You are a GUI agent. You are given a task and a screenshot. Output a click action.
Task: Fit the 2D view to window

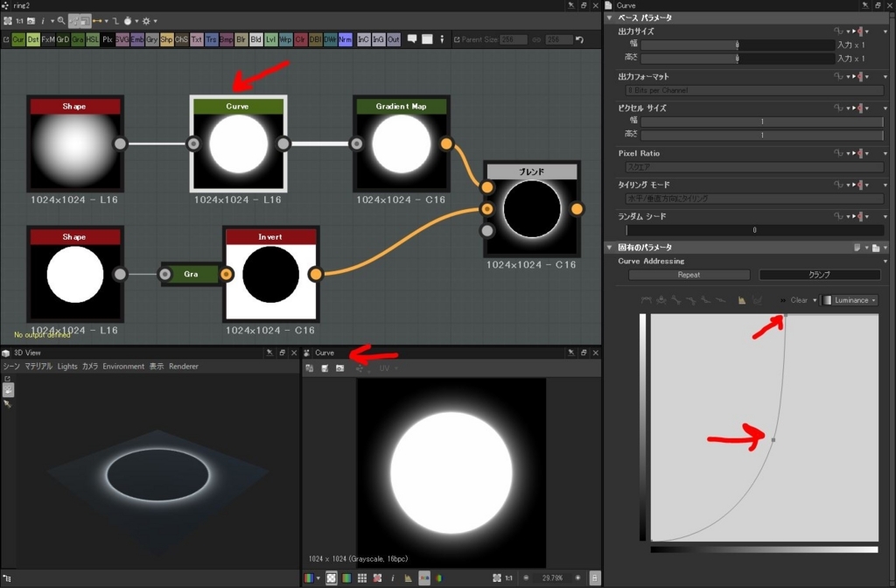point(497,578)
